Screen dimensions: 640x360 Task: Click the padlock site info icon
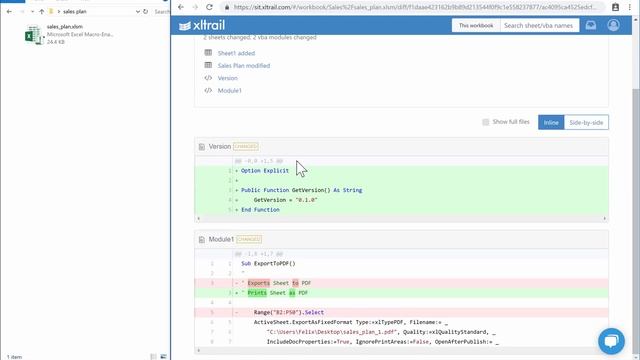pos(227,7)
